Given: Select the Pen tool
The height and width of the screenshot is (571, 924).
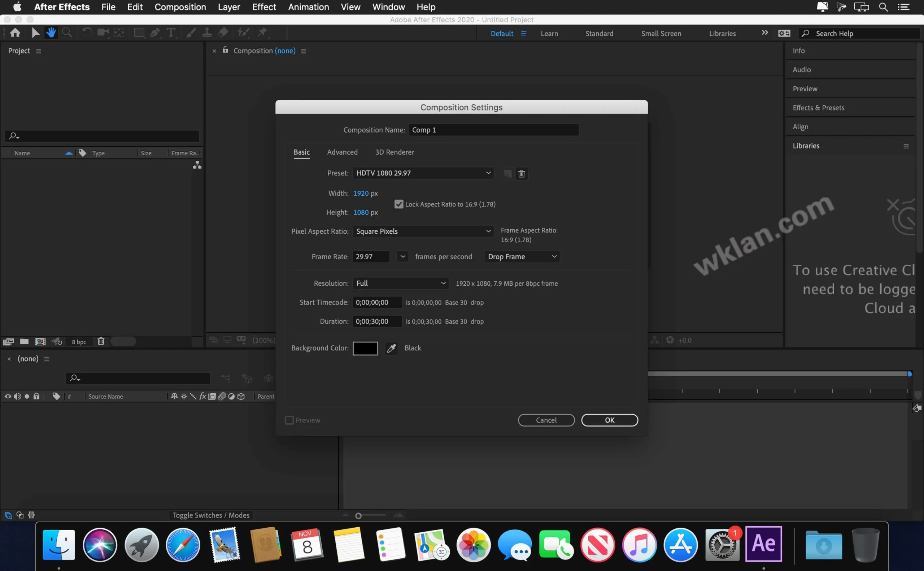Looking at the screenshot, I should (155, 33).
